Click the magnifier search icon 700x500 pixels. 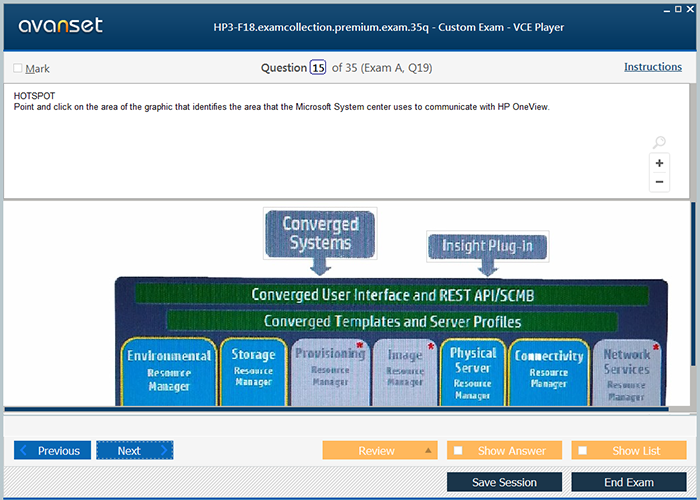click(659, 143)
